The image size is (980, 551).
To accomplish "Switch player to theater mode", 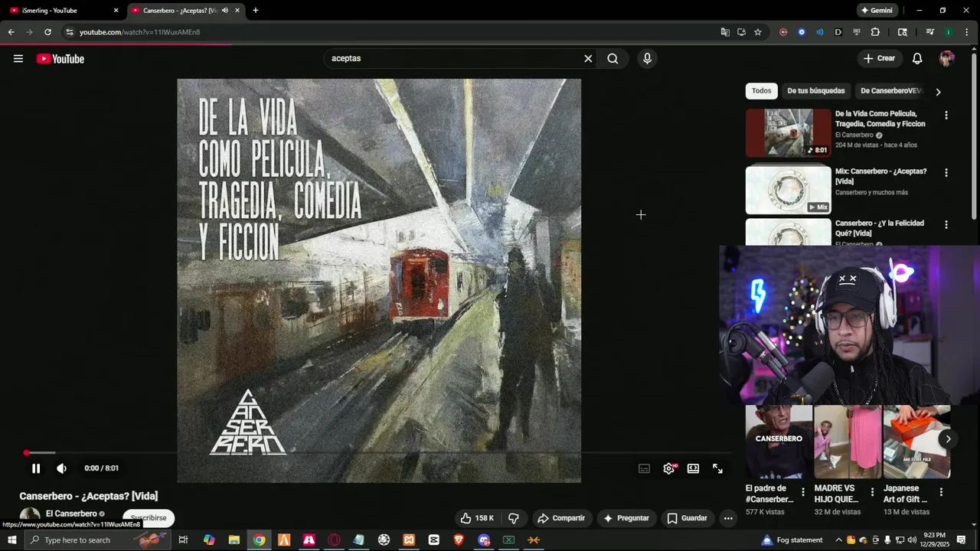I will click(693, 468).
